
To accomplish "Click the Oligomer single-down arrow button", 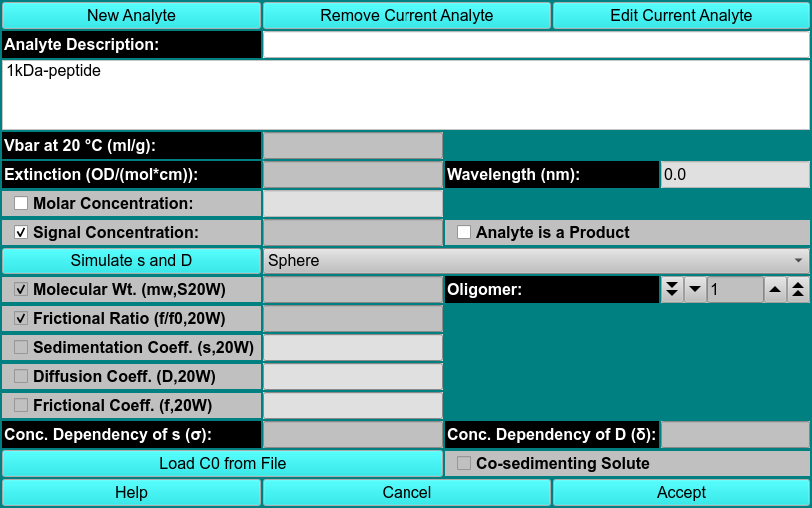I will [x=694, y=290].
